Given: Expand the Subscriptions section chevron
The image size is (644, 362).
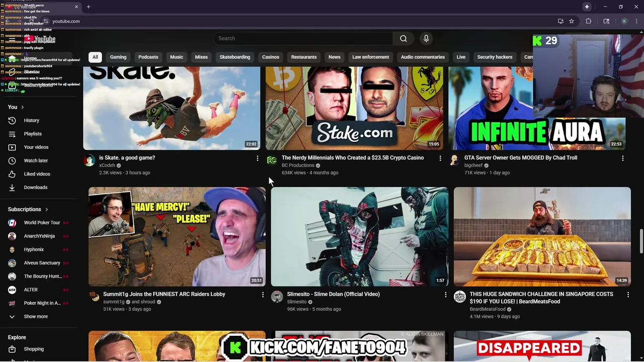Looking at the screenshot, I should [46, 210].
